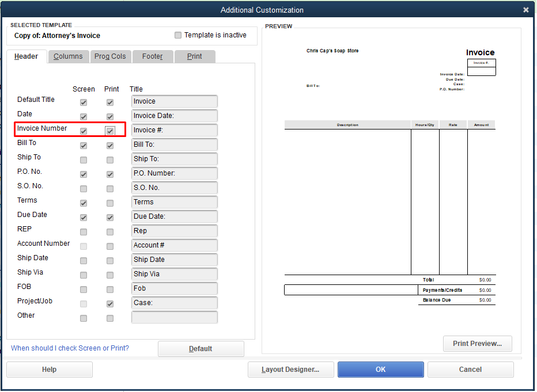Close the Additional Customization dialog

[x=526, y=10]
